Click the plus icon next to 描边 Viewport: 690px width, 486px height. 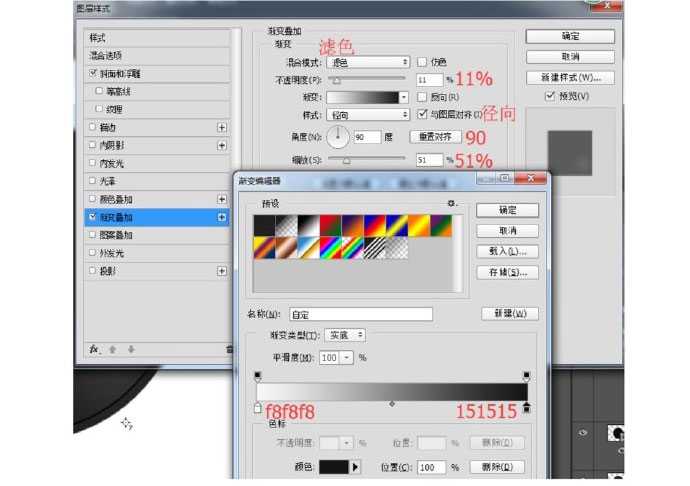coord(222,128)
